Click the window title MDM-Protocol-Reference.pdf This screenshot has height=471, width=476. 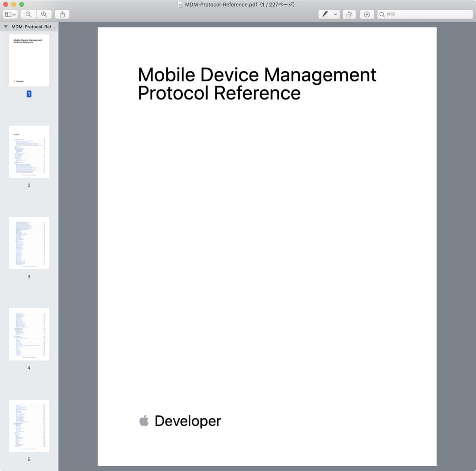tap(221, 5)
